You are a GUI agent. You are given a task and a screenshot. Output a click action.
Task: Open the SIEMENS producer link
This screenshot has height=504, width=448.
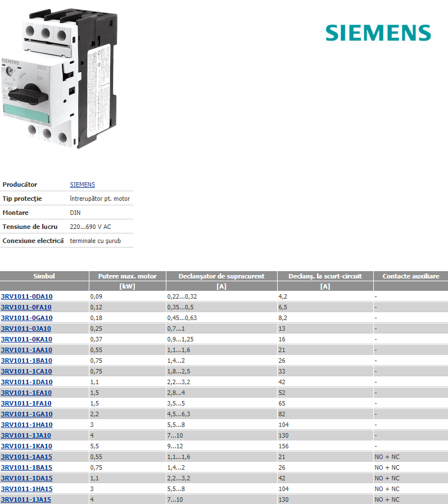[x=82, y=184]
